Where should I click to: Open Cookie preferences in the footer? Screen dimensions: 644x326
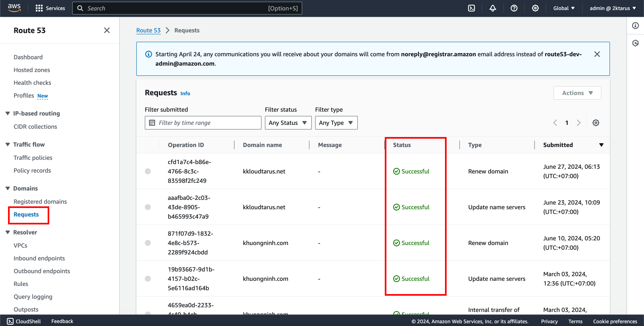click(615, 321)
